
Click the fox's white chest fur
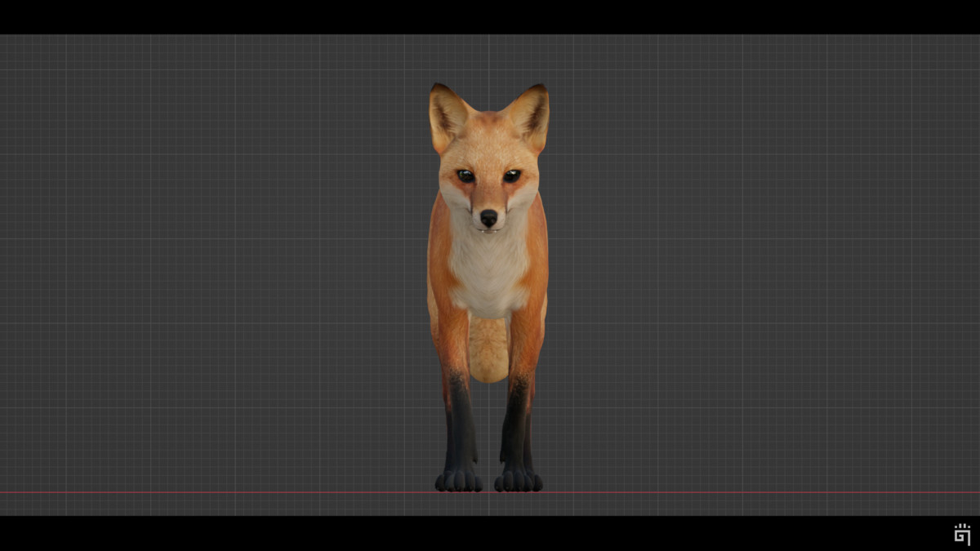coord(488,269)
